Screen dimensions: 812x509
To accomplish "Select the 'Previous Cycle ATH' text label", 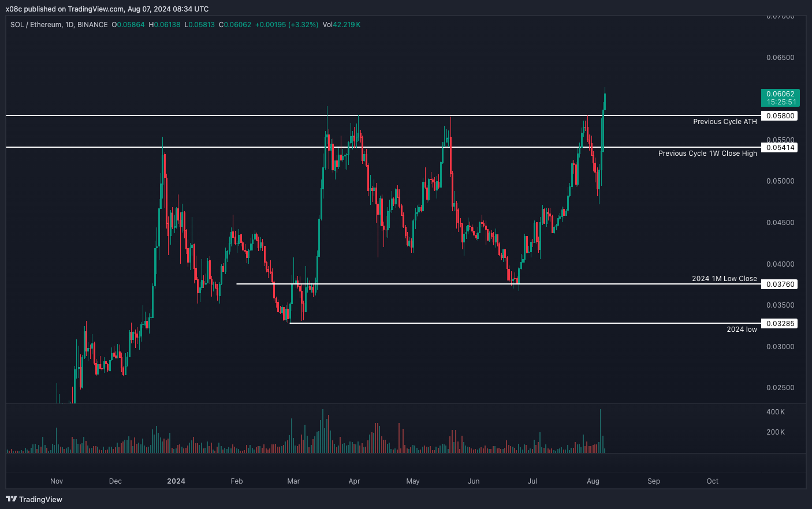I will point(724,122).
